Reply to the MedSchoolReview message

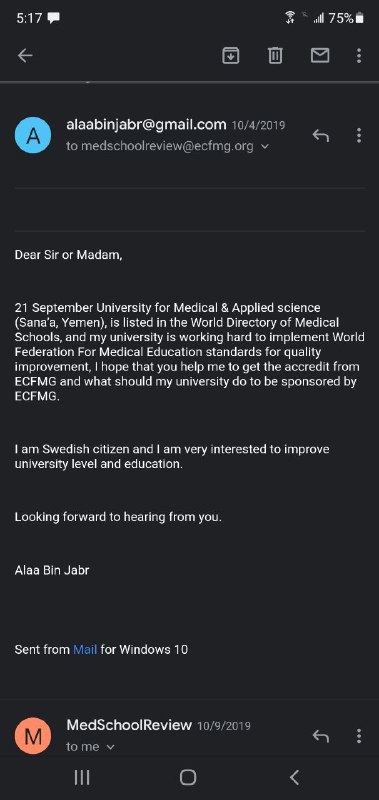point(320,736)
